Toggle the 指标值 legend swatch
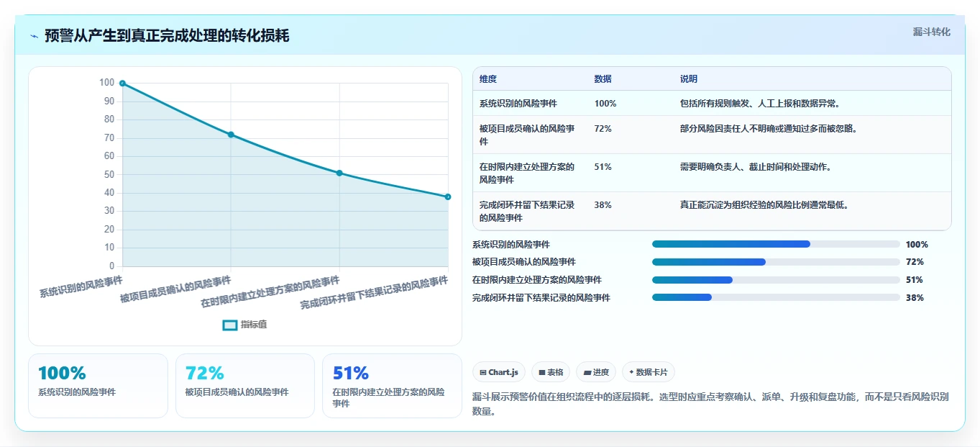The width and height of the screenshot is (980, 447). [230, 325]
